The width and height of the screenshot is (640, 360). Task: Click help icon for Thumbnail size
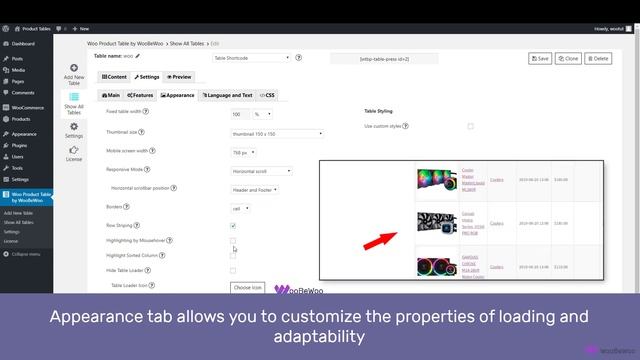pos(142,132)
